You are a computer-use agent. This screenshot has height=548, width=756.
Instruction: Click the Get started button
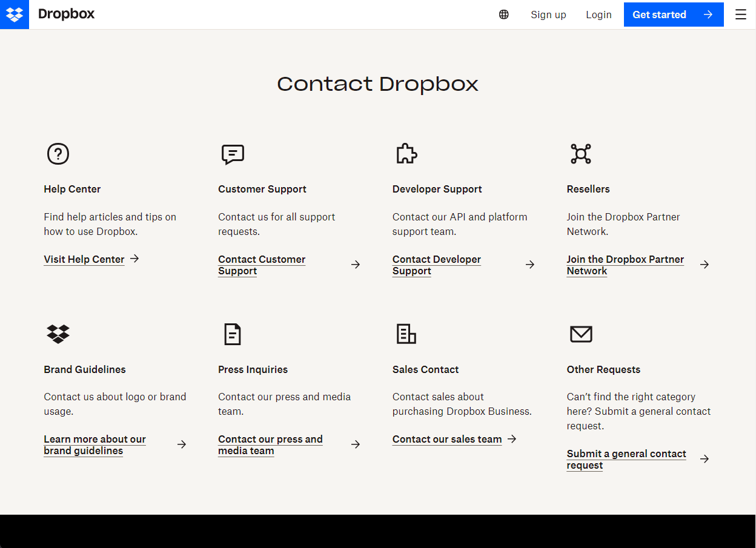click(x=674, y=15)
